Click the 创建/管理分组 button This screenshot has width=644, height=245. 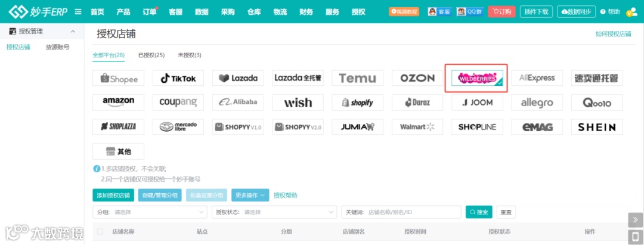(x=160, y=196)
